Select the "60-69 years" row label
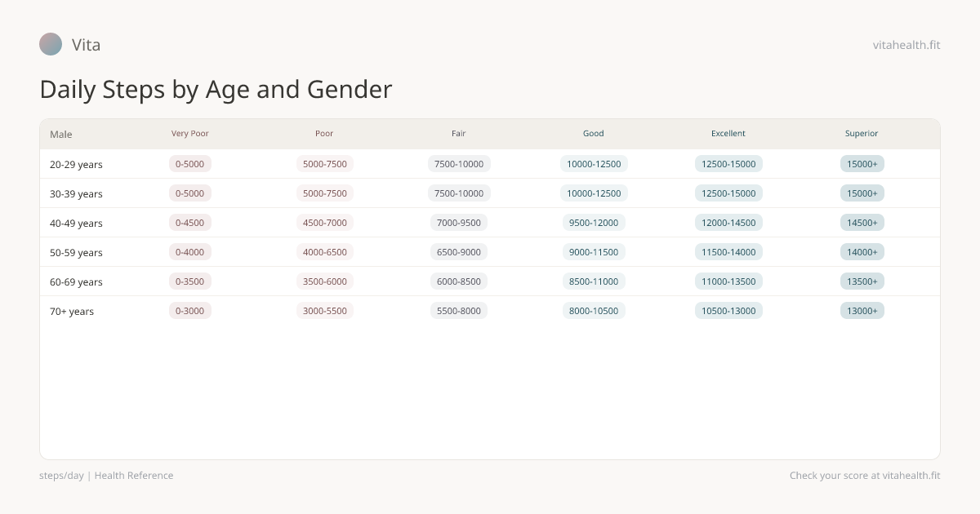The image size is (980, 514). [76, 282]
